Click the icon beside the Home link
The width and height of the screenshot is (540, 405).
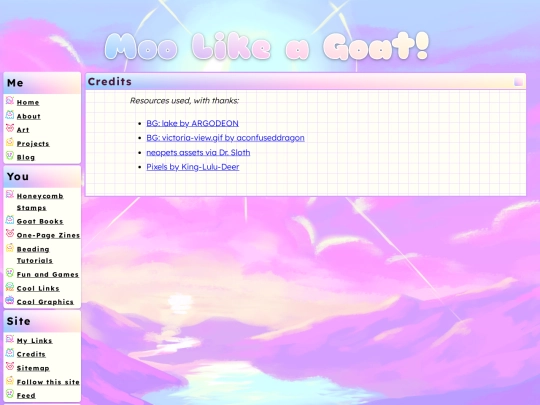pyautogui.click(x=10, y=101)
